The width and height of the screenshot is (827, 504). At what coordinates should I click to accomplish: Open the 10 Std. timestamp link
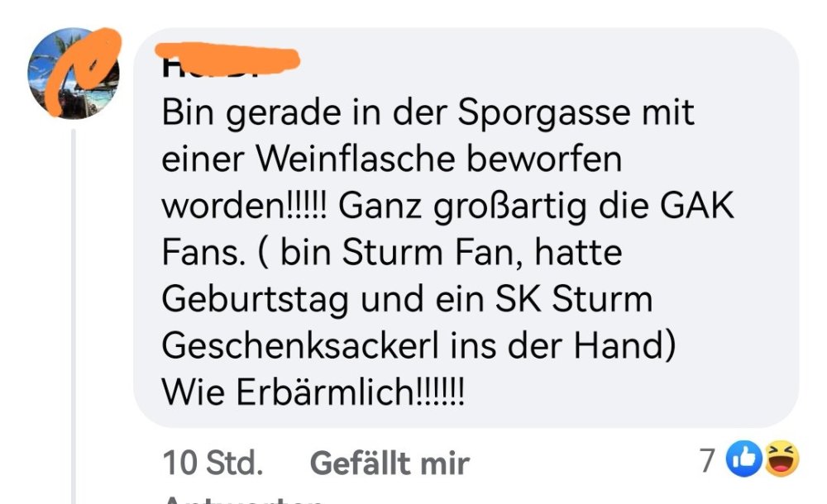(213, 464)
